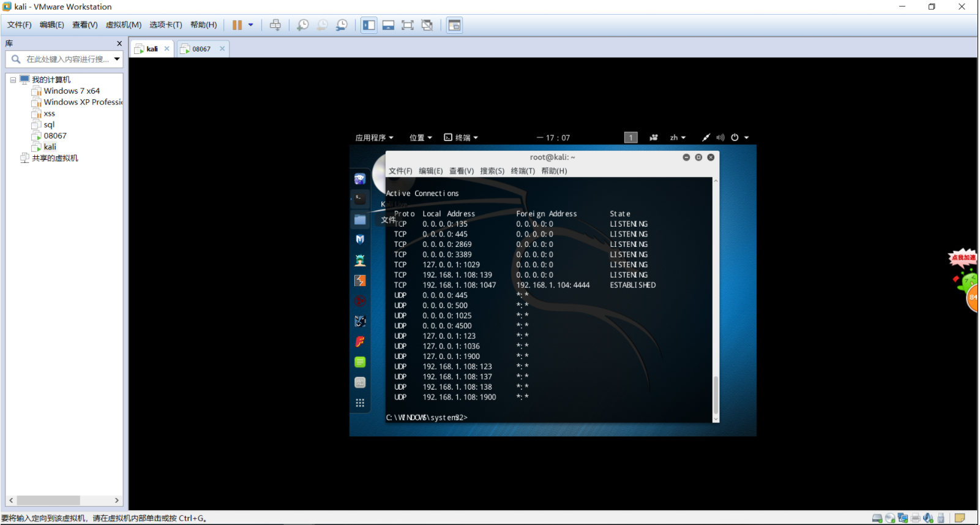Launch the red circular dock app below Burp Suite
980x525 pixels.
(x=360, y=301)
